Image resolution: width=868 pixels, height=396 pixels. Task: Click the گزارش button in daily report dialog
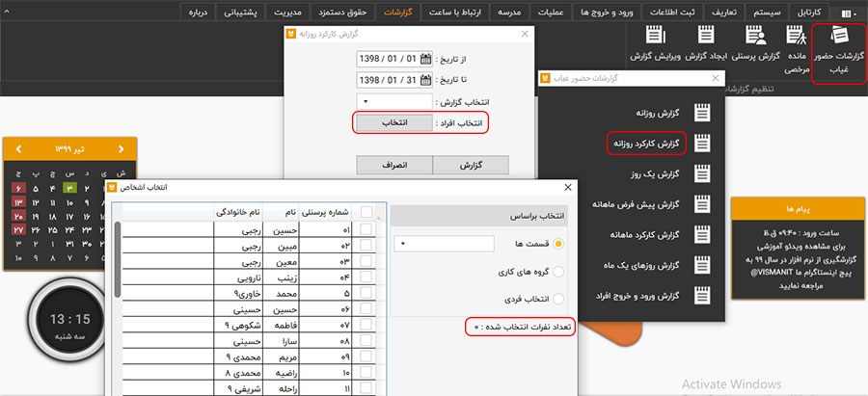coord(471,165)
